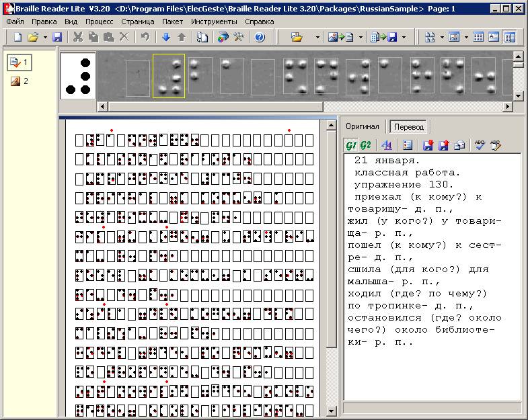The image size is (528, 420).
Task: Open the translation options list icon
Action: click(408, 145)
